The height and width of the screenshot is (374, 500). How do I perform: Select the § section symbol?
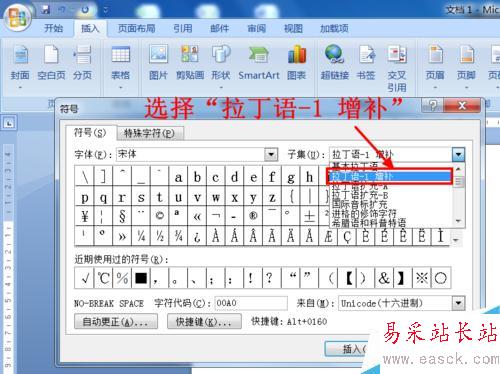(x=122, y=216)
